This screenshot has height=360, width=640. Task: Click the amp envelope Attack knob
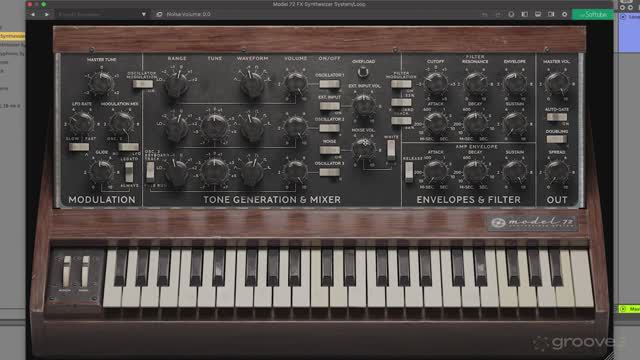tap(436, 172)
